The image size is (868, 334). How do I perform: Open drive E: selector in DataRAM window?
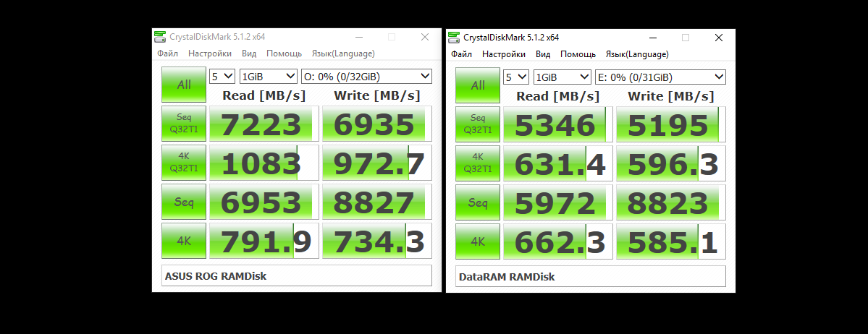tap(660, 77)
